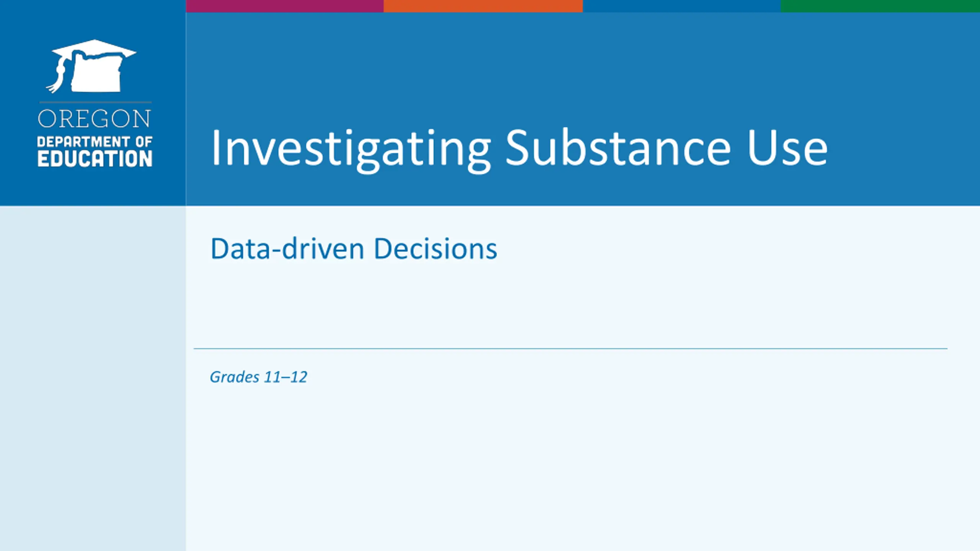Select the OREGON wordmark text
The width and height of the screenshot is (980, 551).
pos(94,119)
